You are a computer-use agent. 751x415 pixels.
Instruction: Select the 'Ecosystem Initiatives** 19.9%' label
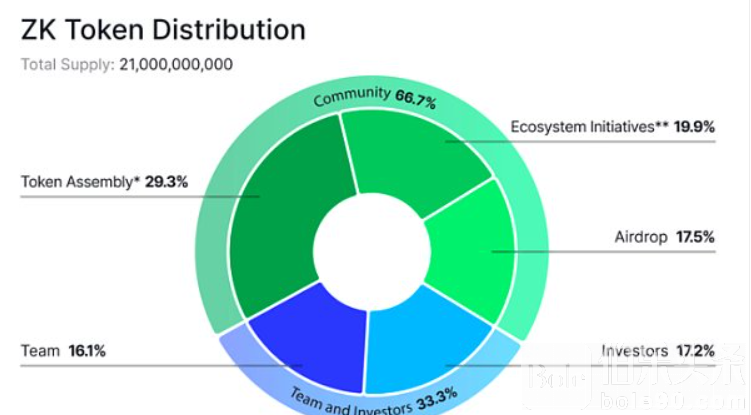click(612, 127)
